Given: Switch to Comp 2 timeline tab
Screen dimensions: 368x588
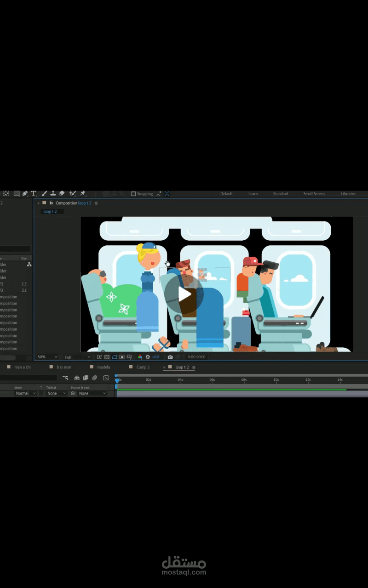Looking at the screenshot, I should 143,367.
